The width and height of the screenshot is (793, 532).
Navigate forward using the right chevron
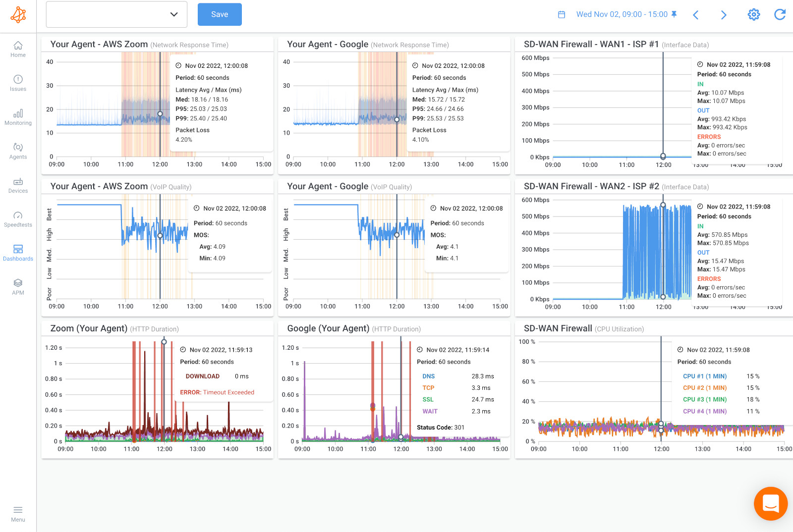pyautogui.click(x=724, y=15)
